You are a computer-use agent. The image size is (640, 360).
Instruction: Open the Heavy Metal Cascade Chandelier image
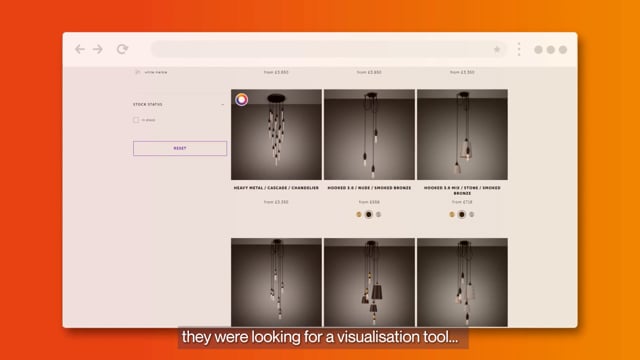point(276,134)
